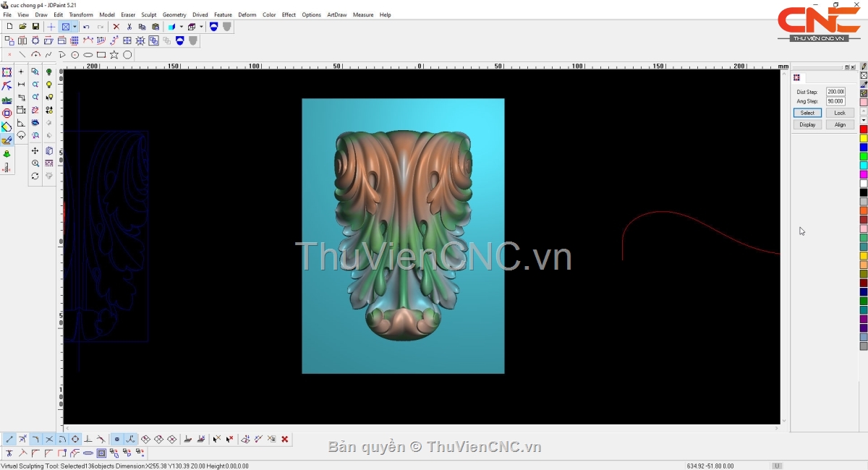Viewport: 868px width, 470px height.
Task: Open the Sculpt menu
Action: pos(148,14)
